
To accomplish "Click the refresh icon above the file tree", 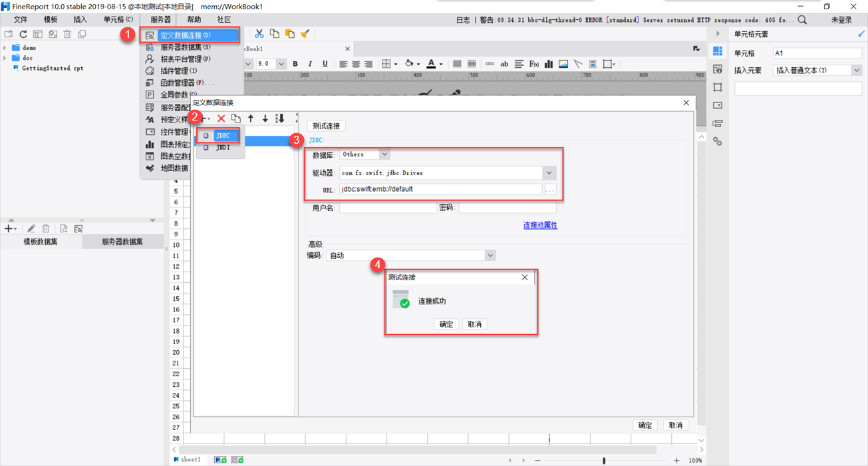I will pyautogui.click(x=23, y=34).
